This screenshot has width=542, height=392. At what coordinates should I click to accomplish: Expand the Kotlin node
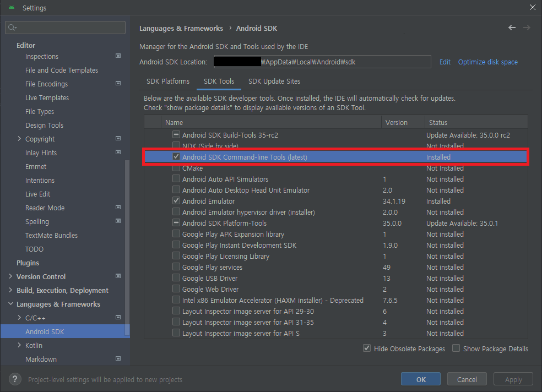(x=19, y=345)
